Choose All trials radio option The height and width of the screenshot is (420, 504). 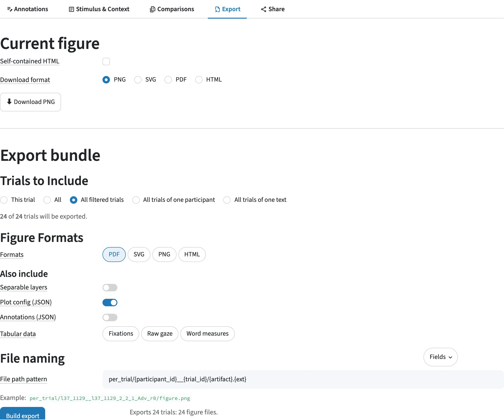(47, 200)
